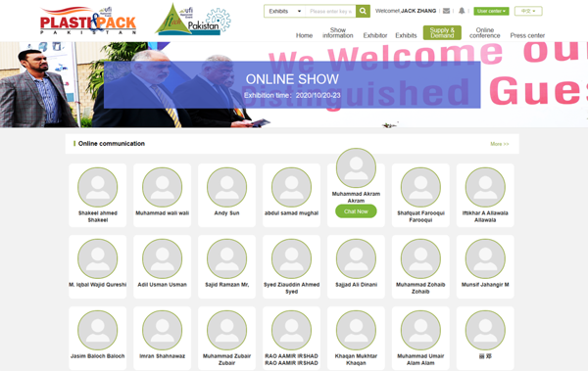Expand the User center dropdown
This screenshot has width=588, height=371.
(491, 11)
